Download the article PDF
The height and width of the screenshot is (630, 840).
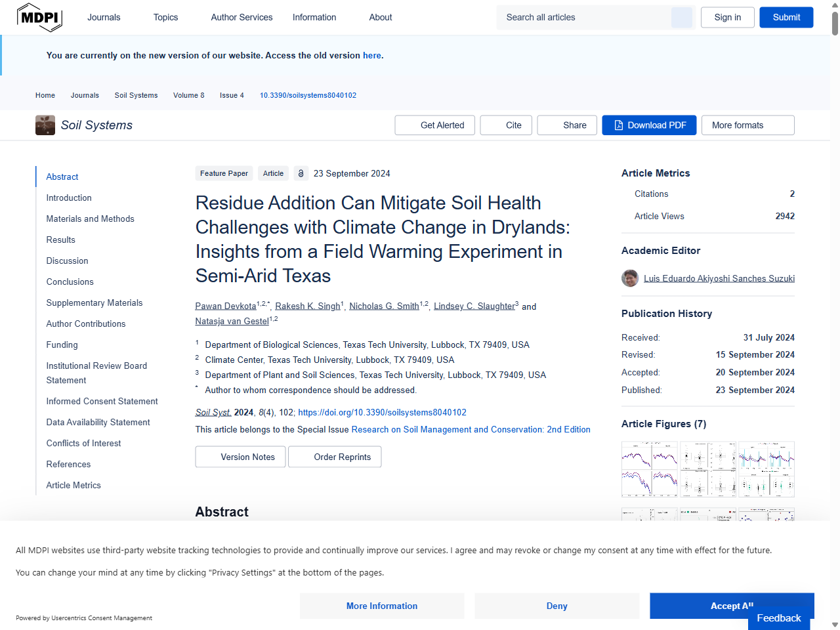pos(649,125)
